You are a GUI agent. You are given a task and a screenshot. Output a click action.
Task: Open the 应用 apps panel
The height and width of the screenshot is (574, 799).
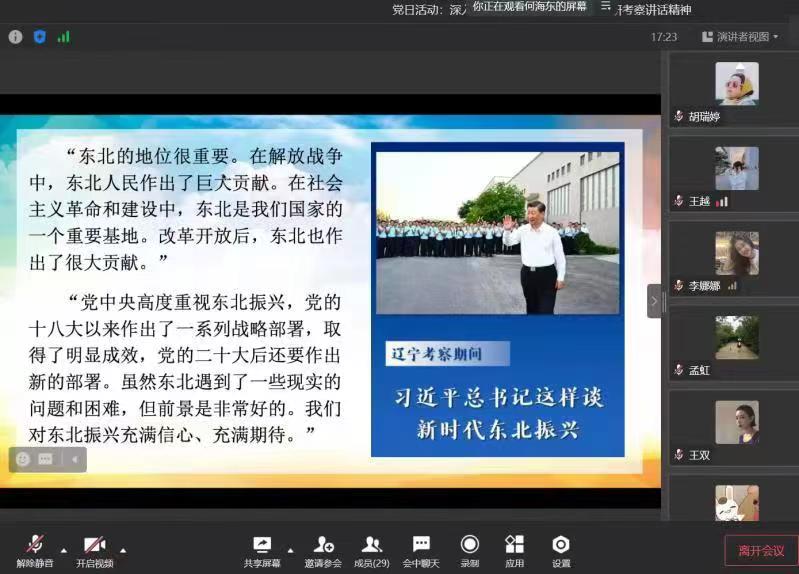pyautogui.click(x=514, y=550)
